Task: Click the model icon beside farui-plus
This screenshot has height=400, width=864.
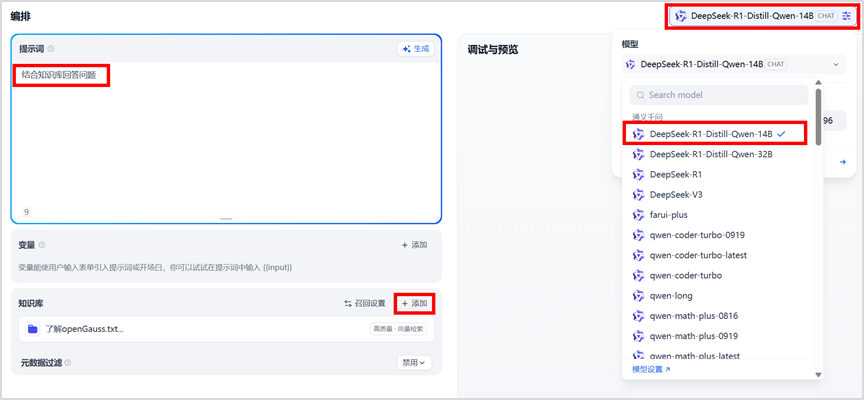Action: [638, 215]
